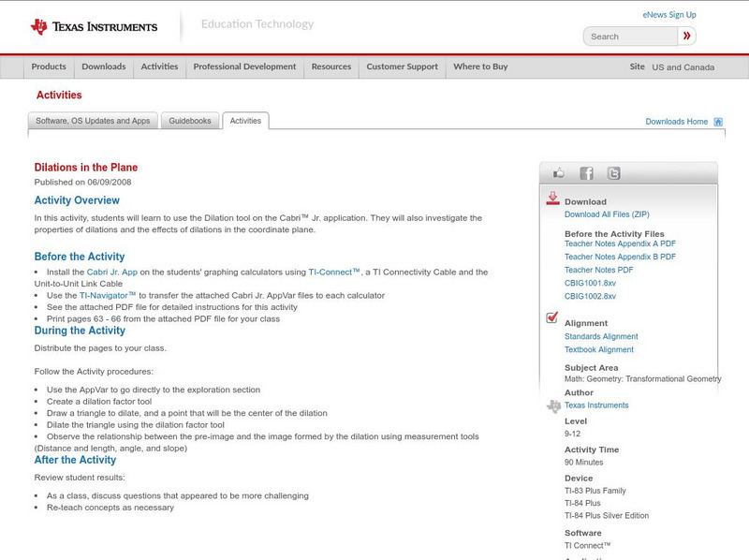The image size is (749, 560).
Task: Open the TI-Navigator link
Action: 108,295
